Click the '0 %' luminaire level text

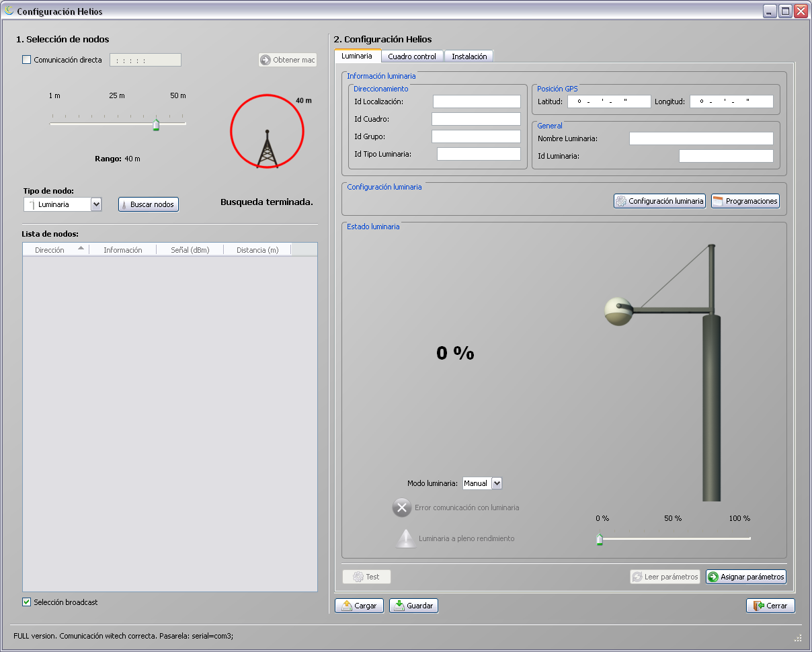tap(455, 353)
